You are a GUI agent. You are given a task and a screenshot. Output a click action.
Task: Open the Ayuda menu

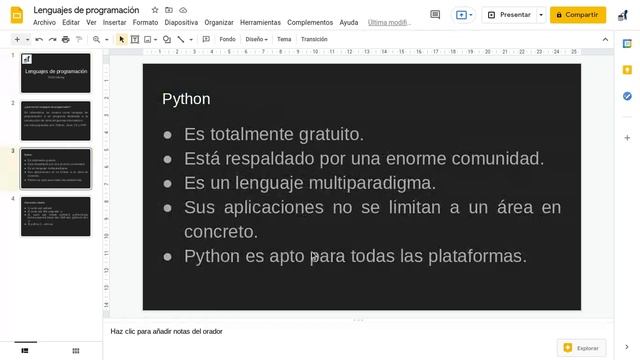349,22
